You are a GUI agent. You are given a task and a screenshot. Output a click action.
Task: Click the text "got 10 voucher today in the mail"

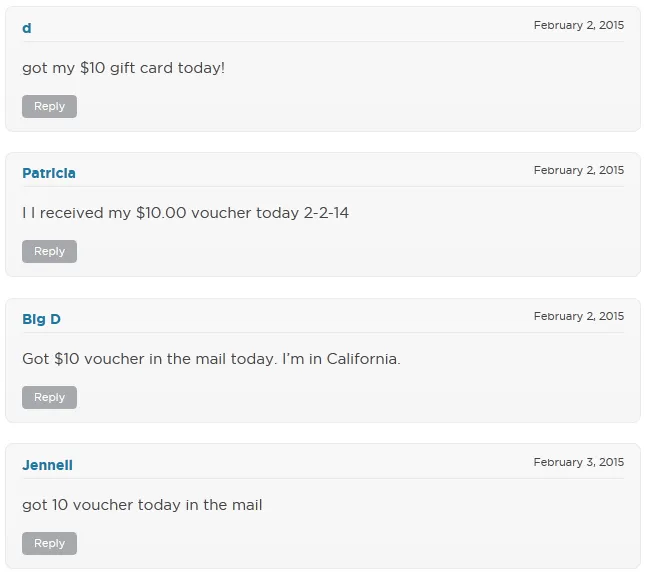pos(142,505)
